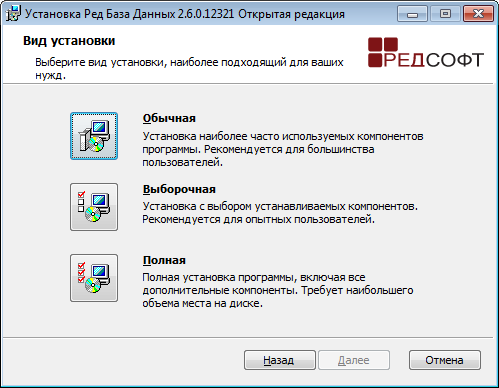This screenshot has height=388, width=499.
Task: Click the description text under Полная
Action: [x=278, y=290]
